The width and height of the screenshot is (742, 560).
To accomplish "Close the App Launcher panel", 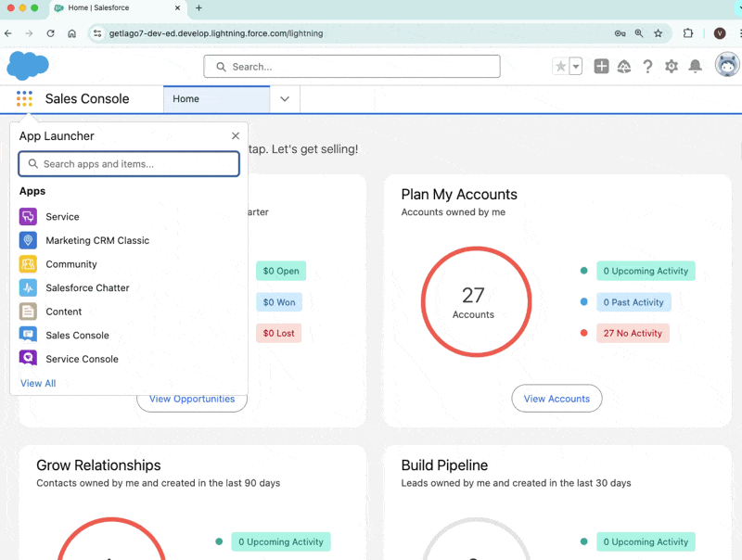I will 236,135.
